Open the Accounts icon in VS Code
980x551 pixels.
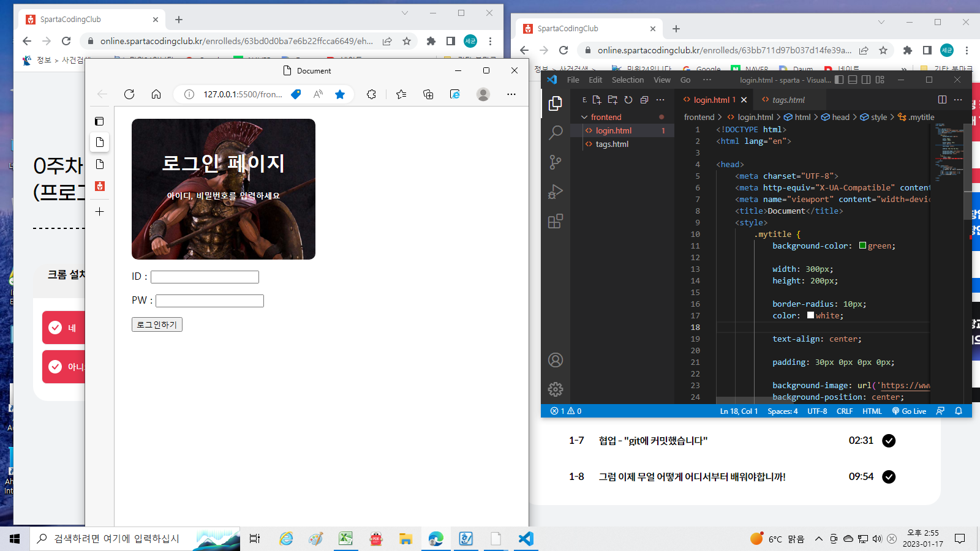556,360
